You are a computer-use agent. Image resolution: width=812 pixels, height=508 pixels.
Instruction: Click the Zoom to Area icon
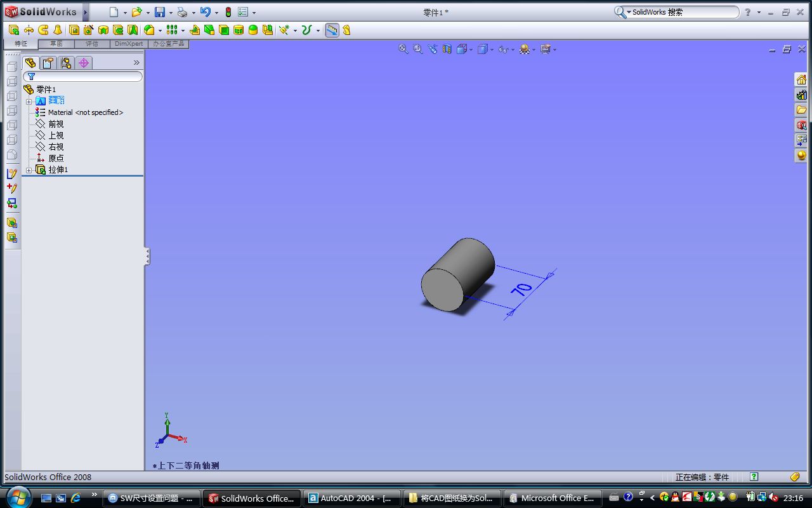[x=418, y=49]
